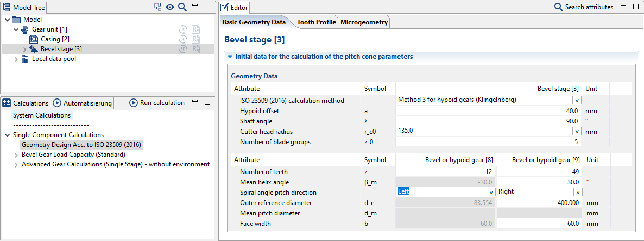Open the Microgeometry tab
644x241 pixels.
point(364,22)
